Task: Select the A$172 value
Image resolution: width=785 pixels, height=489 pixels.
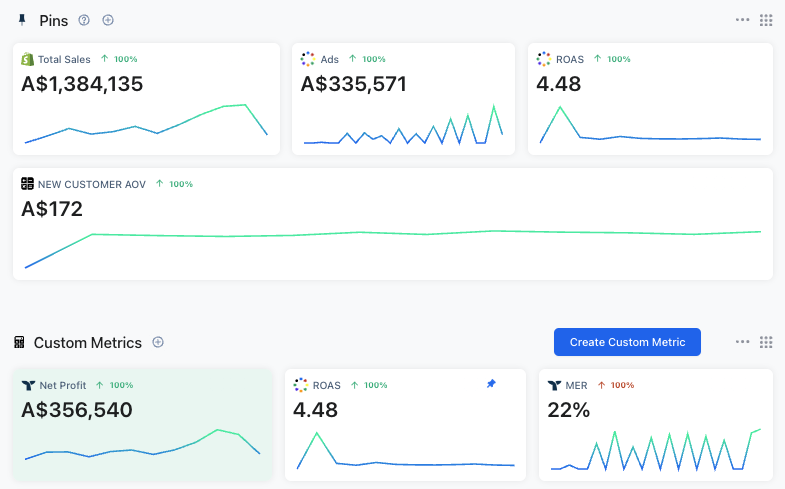Action: point(52,209)
